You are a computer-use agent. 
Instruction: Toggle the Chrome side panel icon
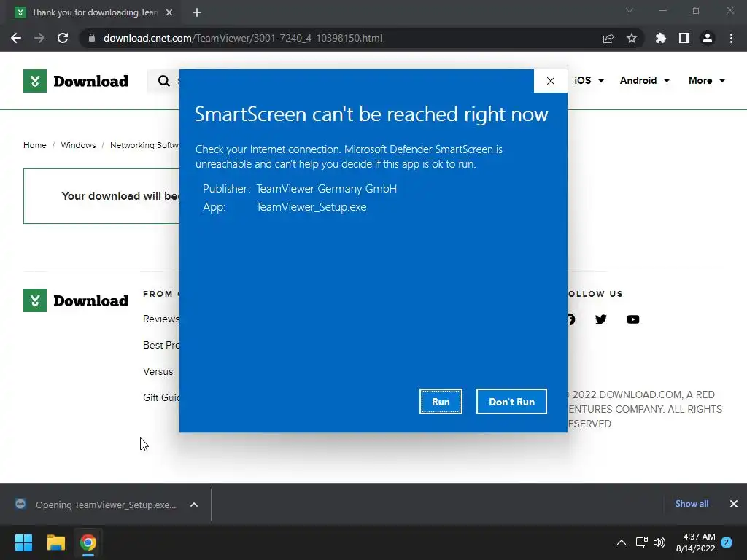[x=684, y=38]
